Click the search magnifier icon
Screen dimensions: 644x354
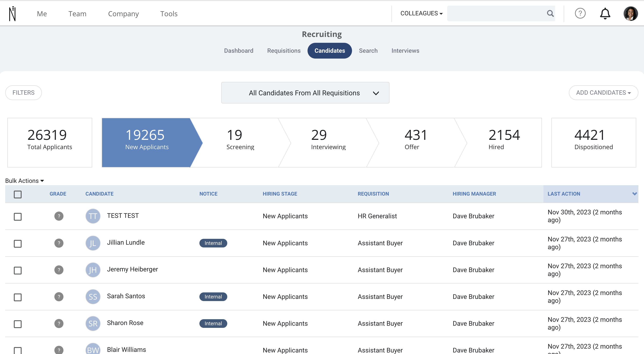pos(550,13)
